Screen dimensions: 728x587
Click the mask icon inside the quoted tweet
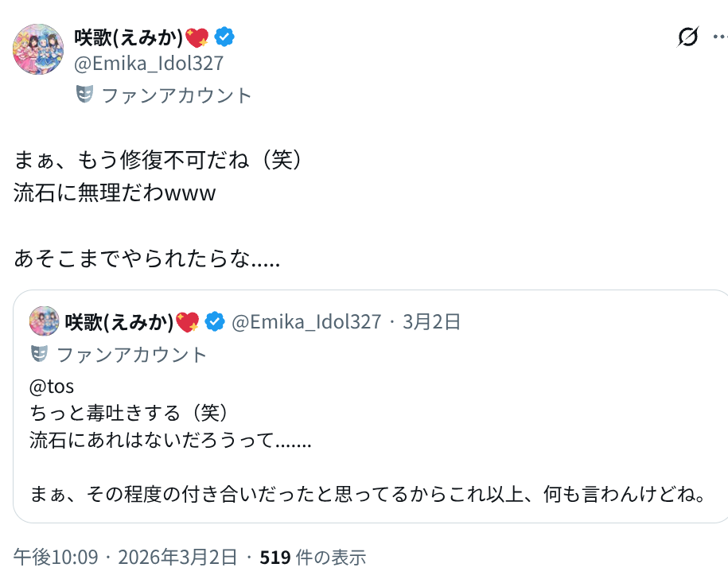tap(39, 354)
